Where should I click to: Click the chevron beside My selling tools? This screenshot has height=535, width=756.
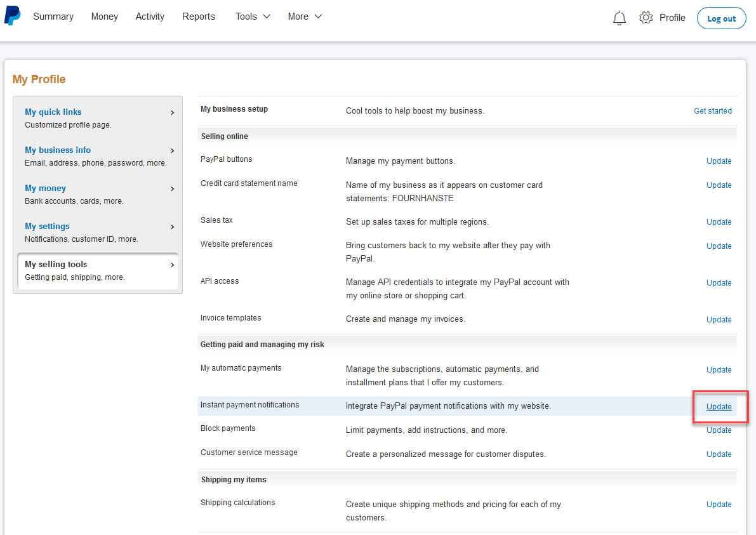[x=172, y=265]
